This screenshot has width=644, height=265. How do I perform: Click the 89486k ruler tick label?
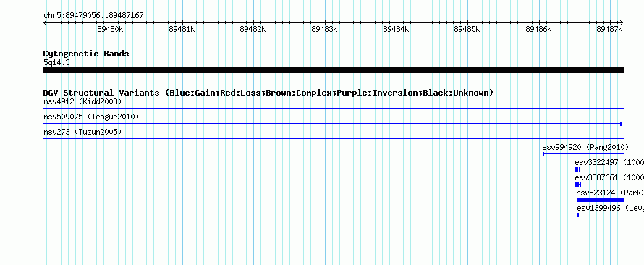pos(538,29)
